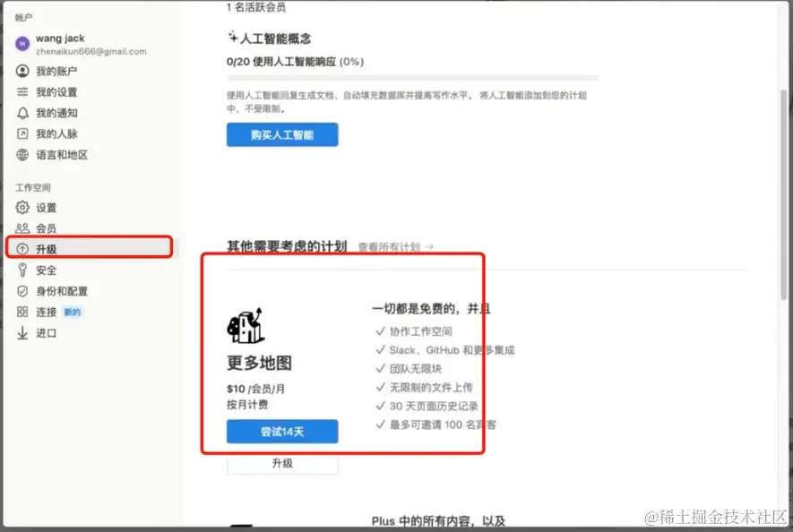Click the $10 /会员/月 price text
Screen dimensions: 793x532
pyautogui.click(x=256, y=389)
